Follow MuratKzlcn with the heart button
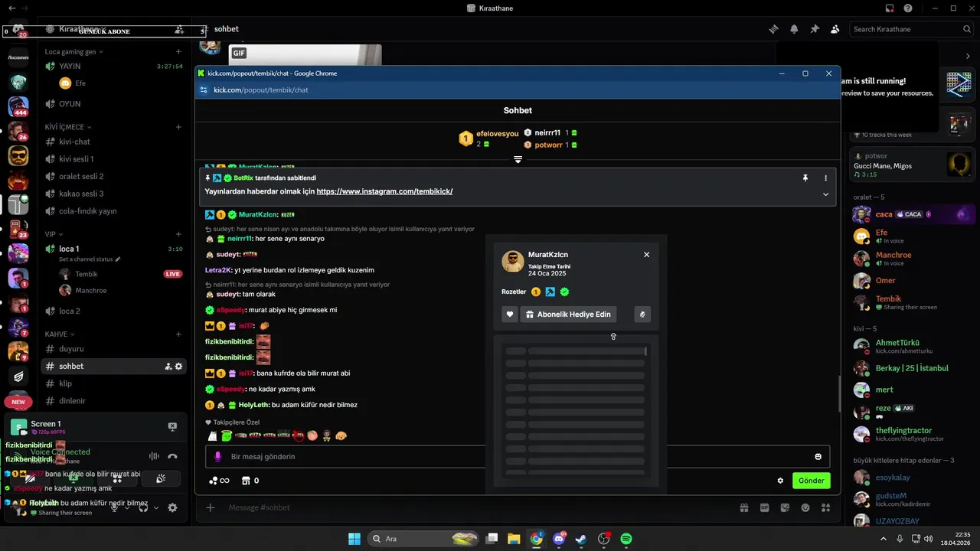The height and width of the screenshot is (551, 980). coord(510,315)
